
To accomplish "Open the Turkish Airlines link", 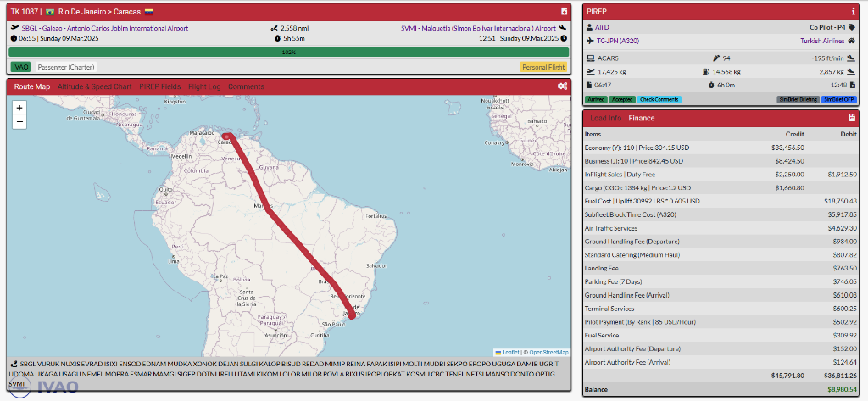I will [x=822, y=41].
